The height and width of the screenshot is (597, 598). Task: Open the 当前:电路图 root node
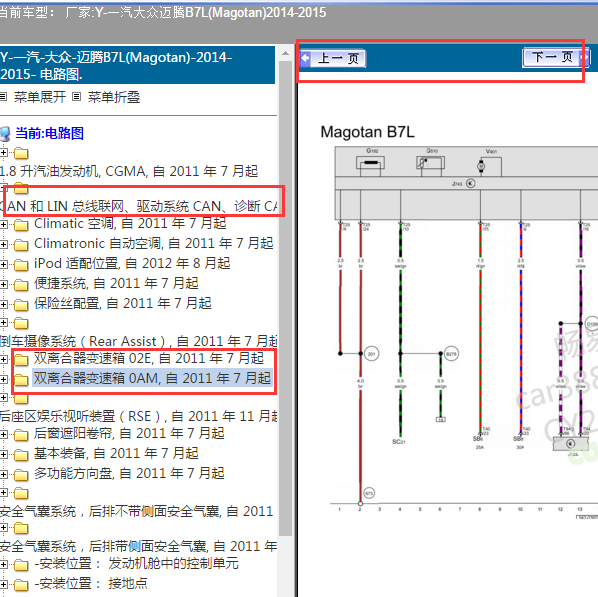tap(49, 133)
